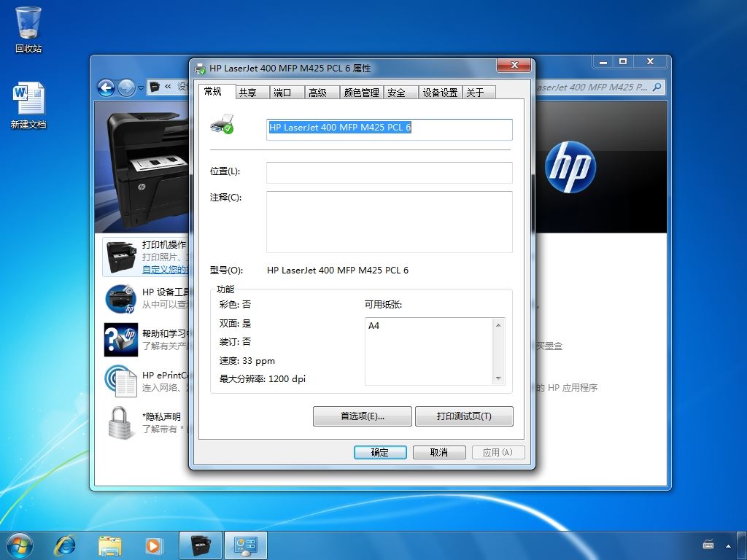Open the 回收站 recycle bin icon
Screen dimensions: 747x560
28,29
